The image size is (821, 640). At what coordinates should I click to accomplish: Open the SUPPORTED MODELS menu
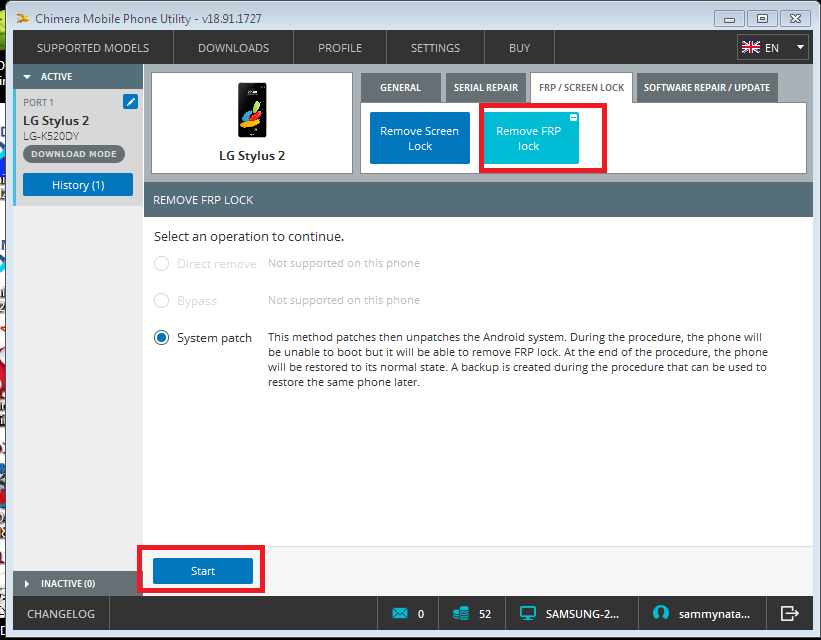point(93,48)
